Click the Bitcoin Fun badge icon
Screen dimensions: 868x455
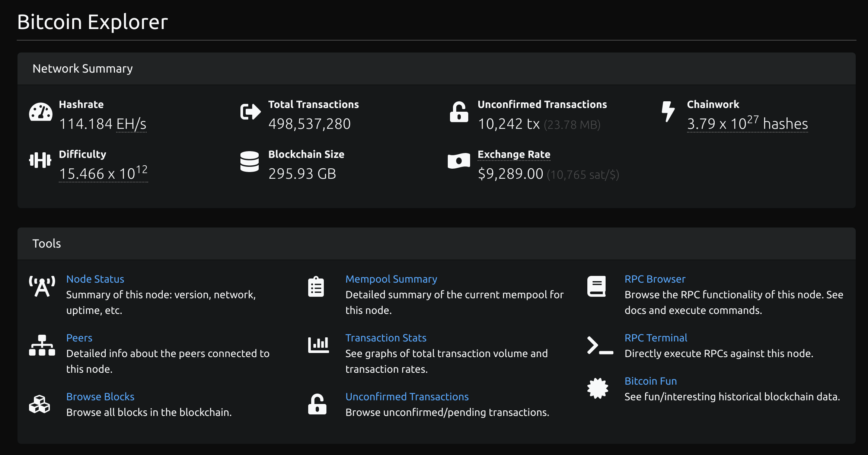tap(598, 388)
